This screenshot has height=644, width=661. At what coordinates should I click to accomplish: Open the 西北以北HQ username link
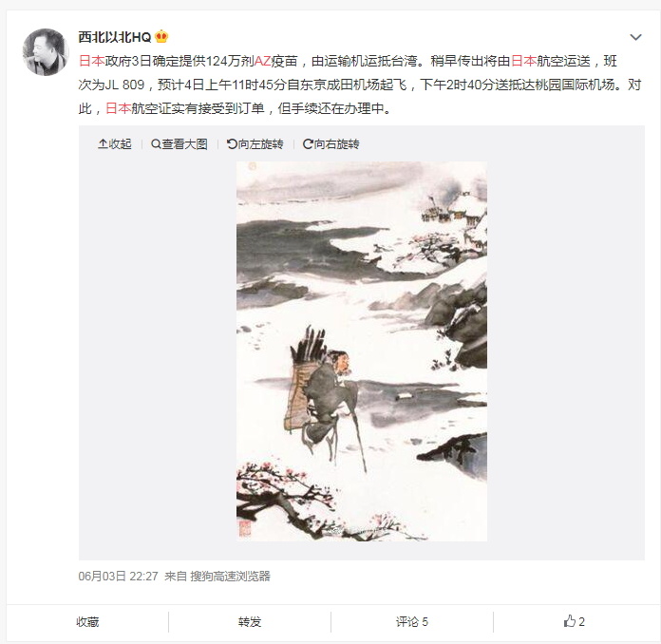point(115,37)
